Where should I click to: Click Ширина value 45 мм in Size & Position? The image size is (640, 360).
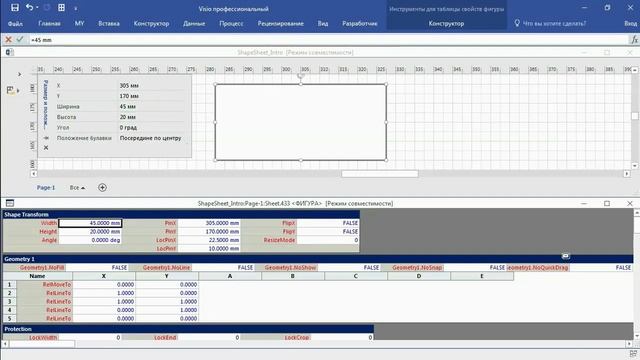pos(129,107)
